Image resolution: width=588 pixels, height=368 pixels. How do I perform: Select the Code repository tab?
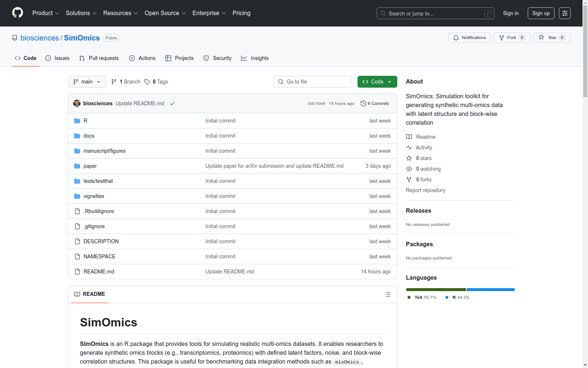click(26, 58)
